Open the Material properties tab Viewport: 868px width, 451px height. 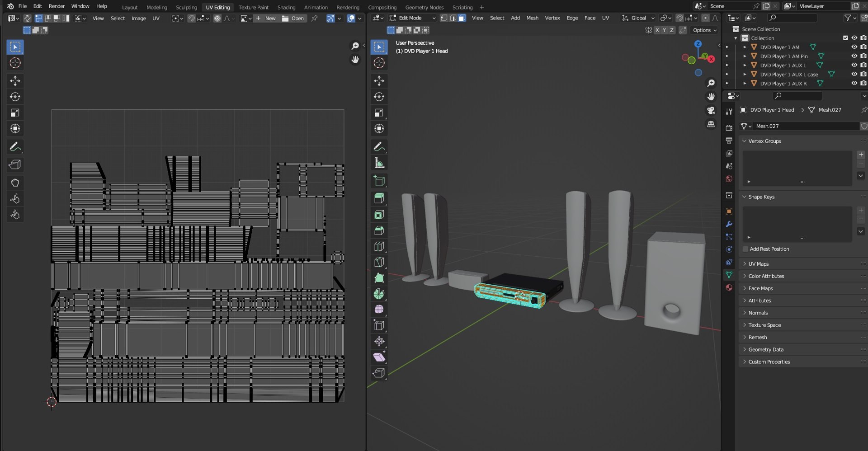[x=729, y=287]
